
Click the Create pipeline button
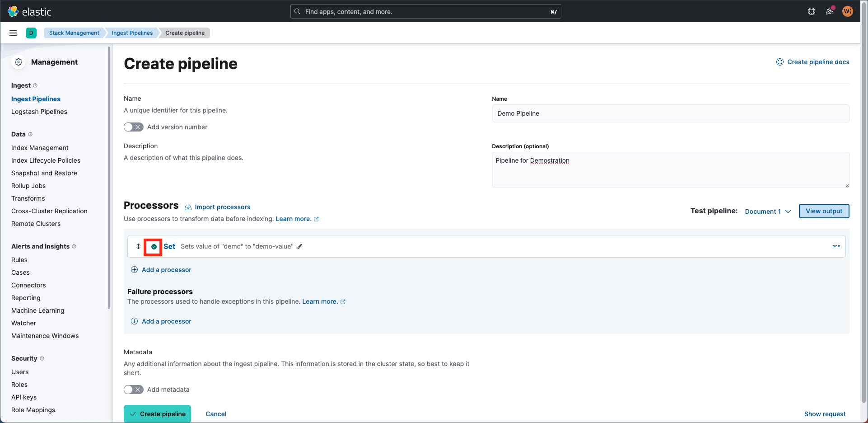coord(157,414)
